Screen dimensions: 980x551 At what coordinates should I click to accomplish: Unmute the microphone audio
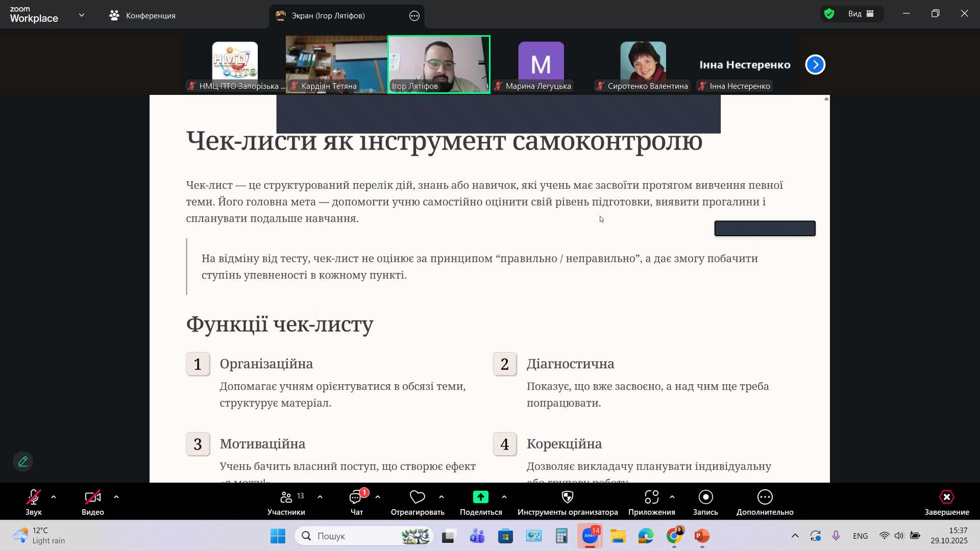click(34, 497)
